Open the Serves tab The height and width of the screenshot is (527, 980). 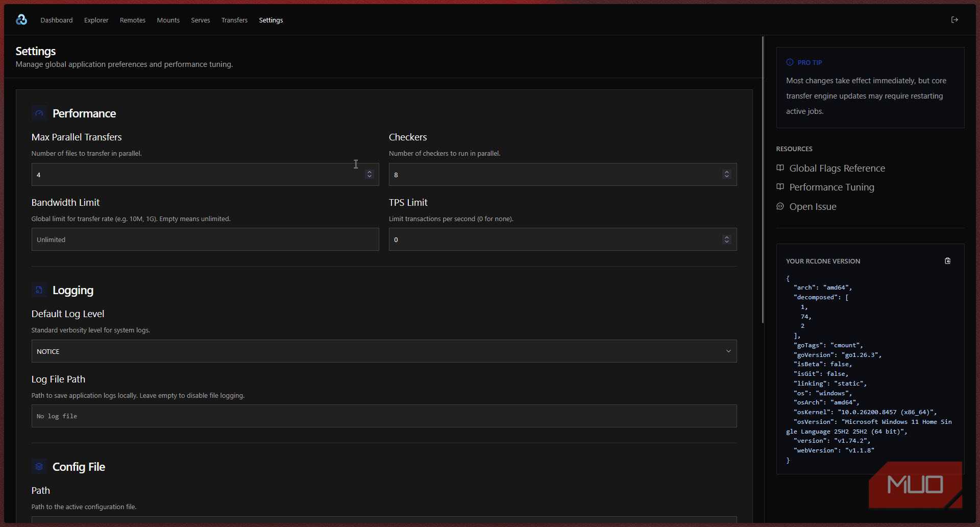(x=201, y=20)
